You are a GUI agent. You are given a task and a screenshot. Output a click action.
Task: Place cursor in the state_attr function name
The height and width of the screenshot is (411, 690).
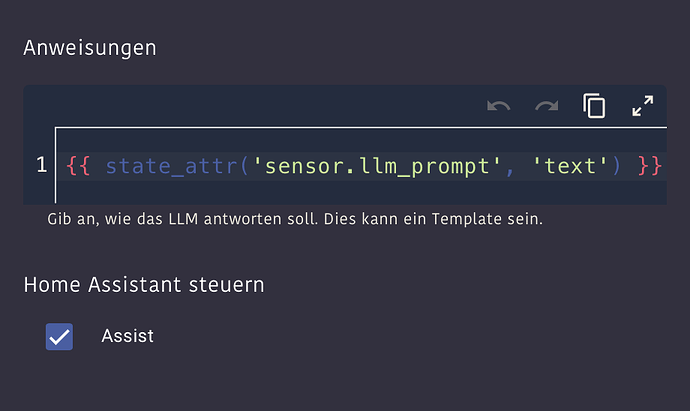pos(171,165)
